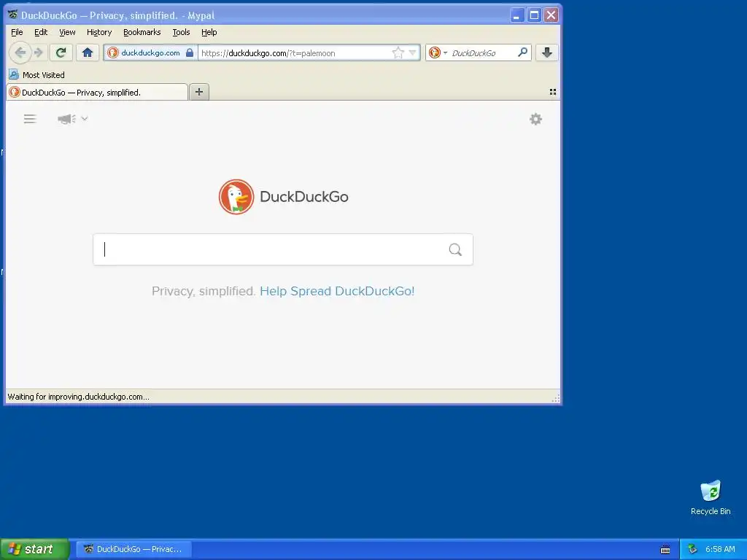747x560 pixels.
Task: Reload the current page
Action: pos(61,52)
